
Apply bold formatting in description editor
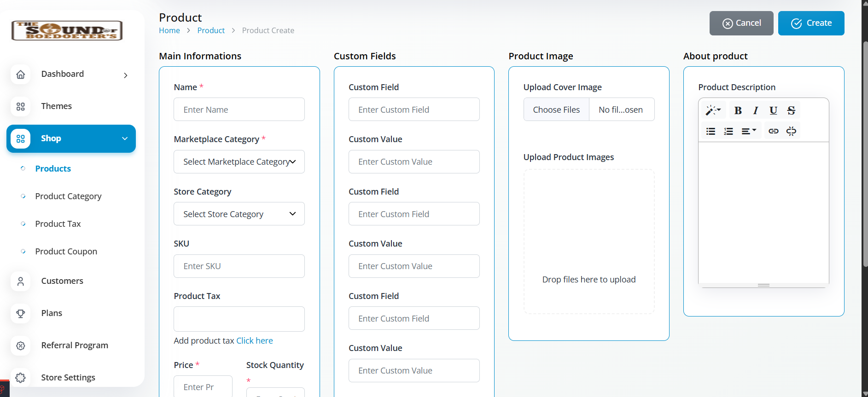coord(738,110)
